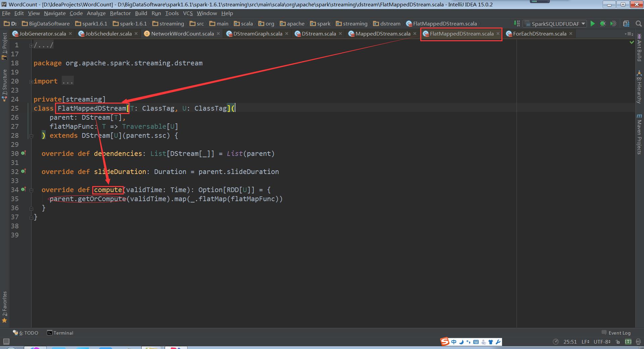Open the Terminal tool window

click(60, 333)
